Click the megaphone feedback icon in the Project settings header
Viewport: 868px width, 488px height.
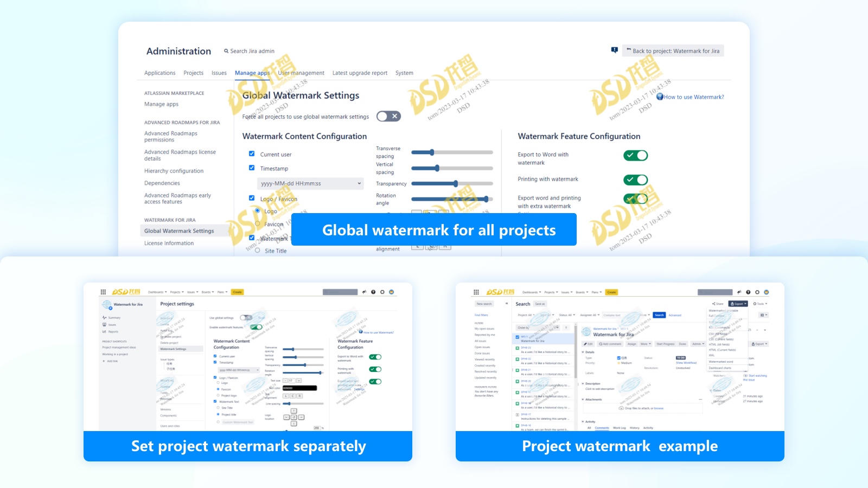pos(365,292)
